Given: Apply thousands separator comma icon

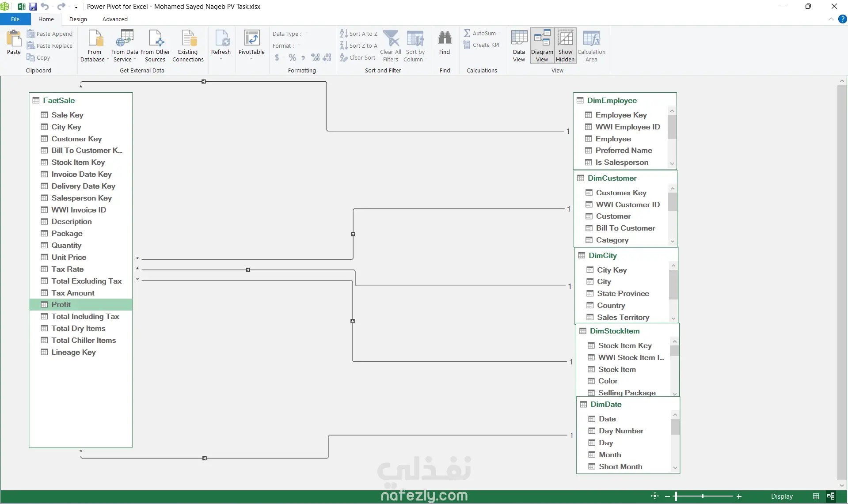Looking at the screenshot, I should click(x=303, y=57).
